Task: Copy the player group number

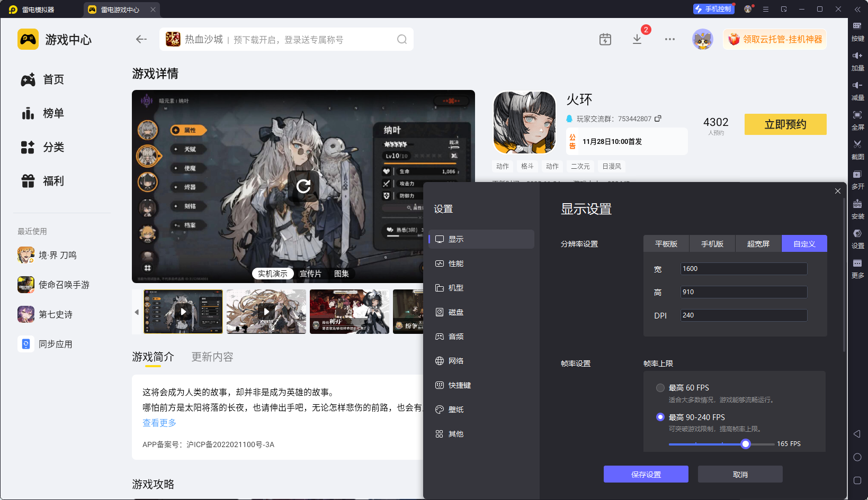Action: pyautogui.click(x=658, y=119)
